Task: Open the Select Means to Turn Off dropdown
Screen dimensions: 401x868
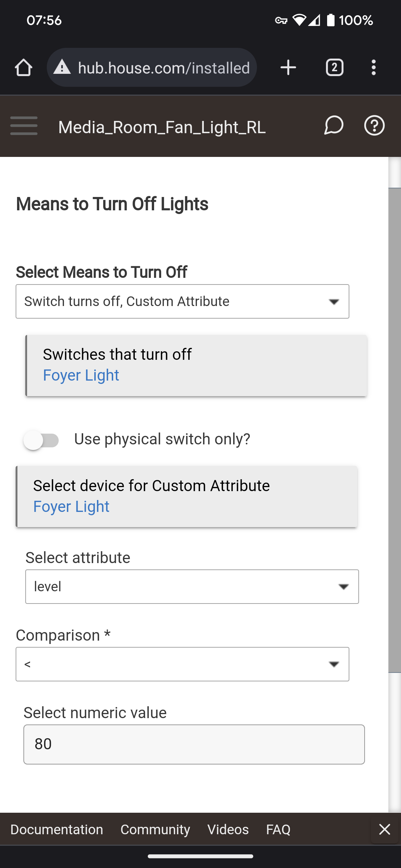Action: point(182,301)
